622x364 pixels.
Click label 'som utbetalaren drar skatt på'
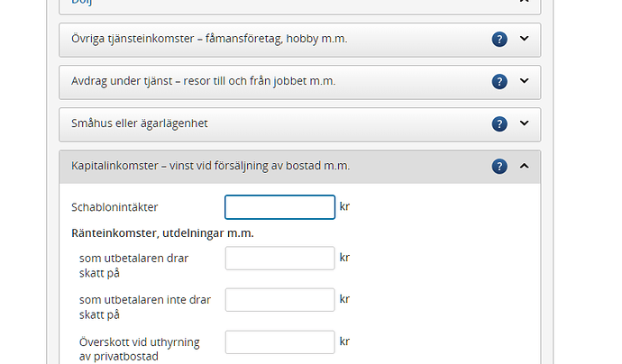(133, 265)
